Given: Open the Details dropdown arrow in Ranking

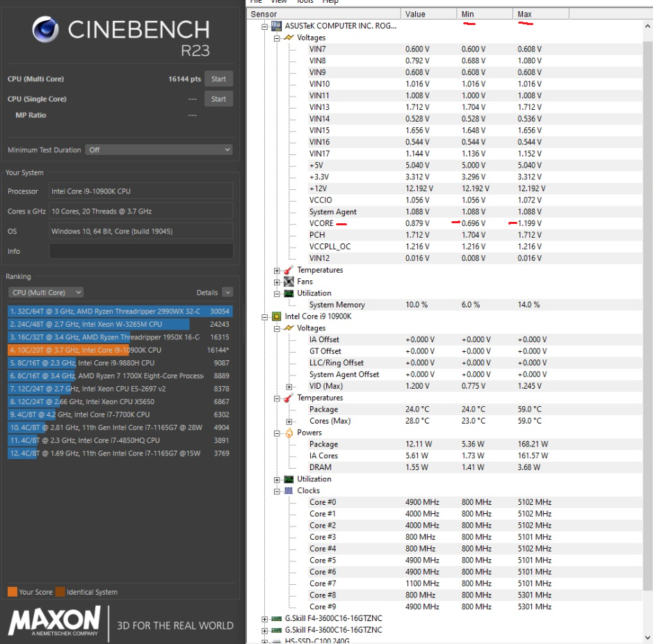Looking at the screenshot, I should tap(227, 292).
